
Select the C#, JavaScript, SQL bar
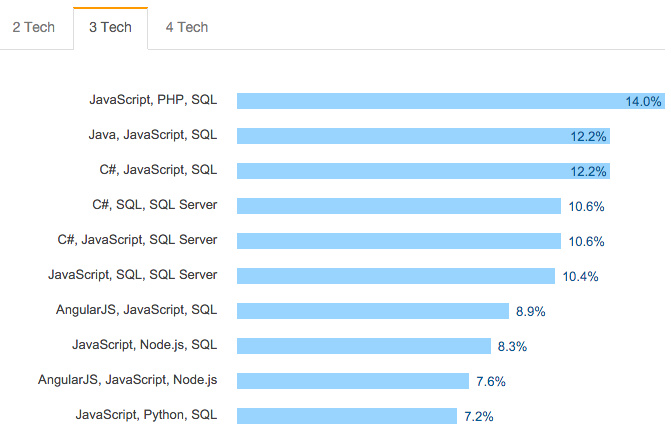coord(423,171)
